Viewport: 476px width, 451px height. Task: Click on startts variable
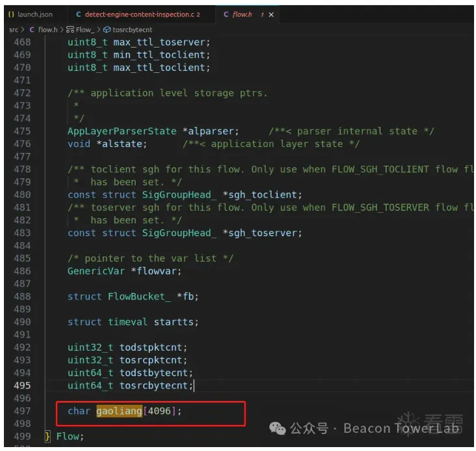tap(174, 322)
